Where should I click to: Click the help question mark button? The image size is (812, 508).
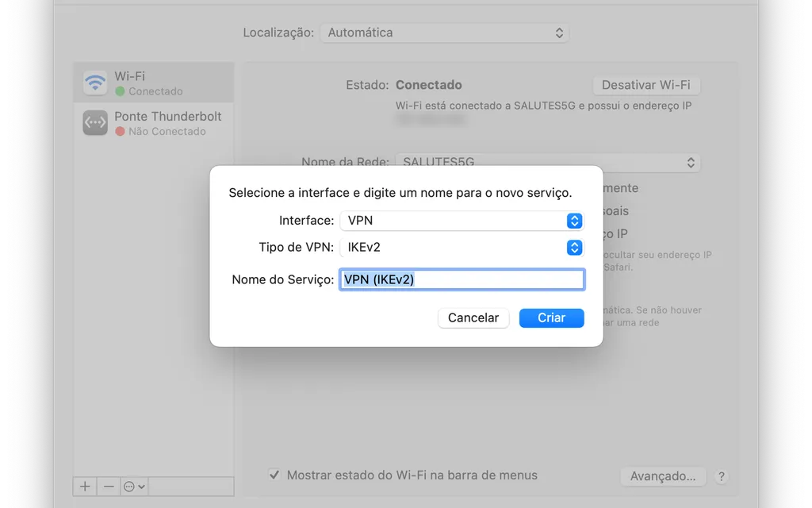[722, 476]
